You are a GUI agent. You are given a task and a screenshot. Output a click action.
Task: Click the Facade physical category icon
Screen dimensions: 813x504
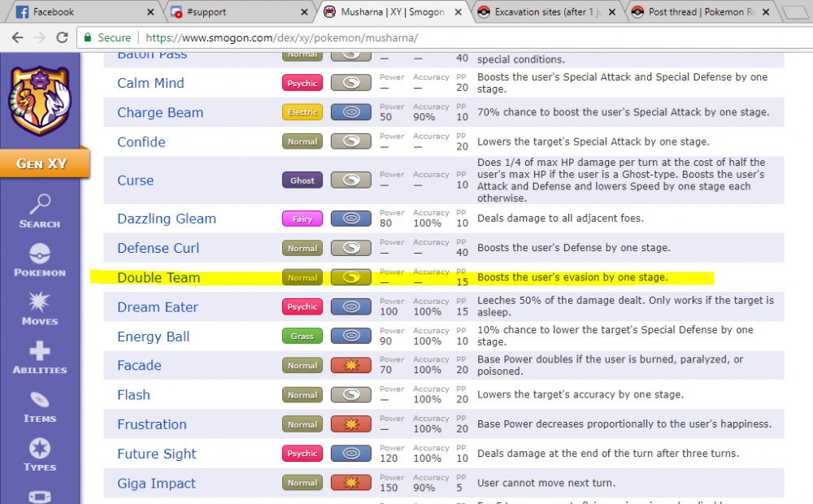click(351, 366)
